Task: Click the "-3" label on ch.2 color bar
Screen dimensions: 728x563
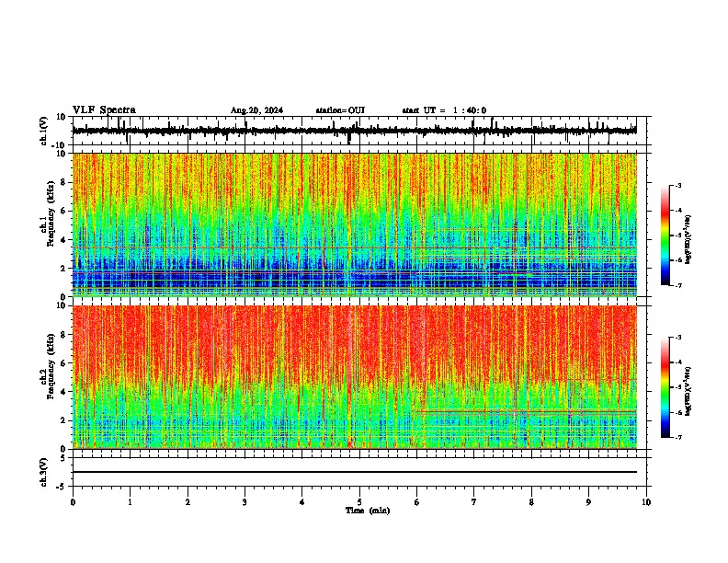Action: (x=677, y=338)
